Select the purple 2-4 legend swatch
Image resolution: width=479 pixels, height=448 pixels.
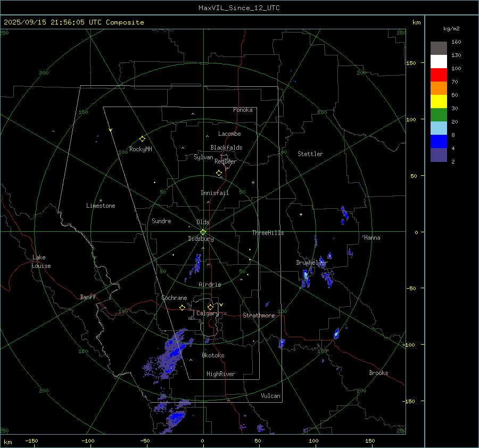click(x=439, y=154)
